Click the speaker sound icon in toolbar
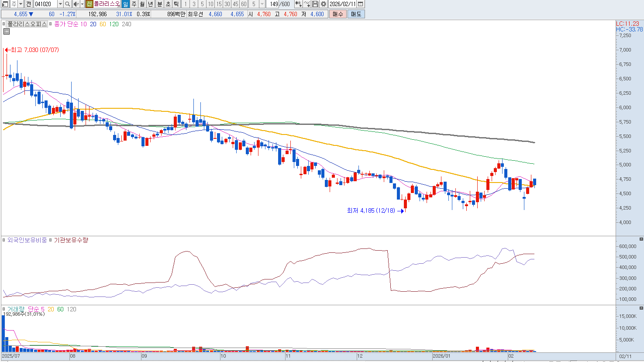This screenshot has height=362, width=644. [x=76, y=4]
